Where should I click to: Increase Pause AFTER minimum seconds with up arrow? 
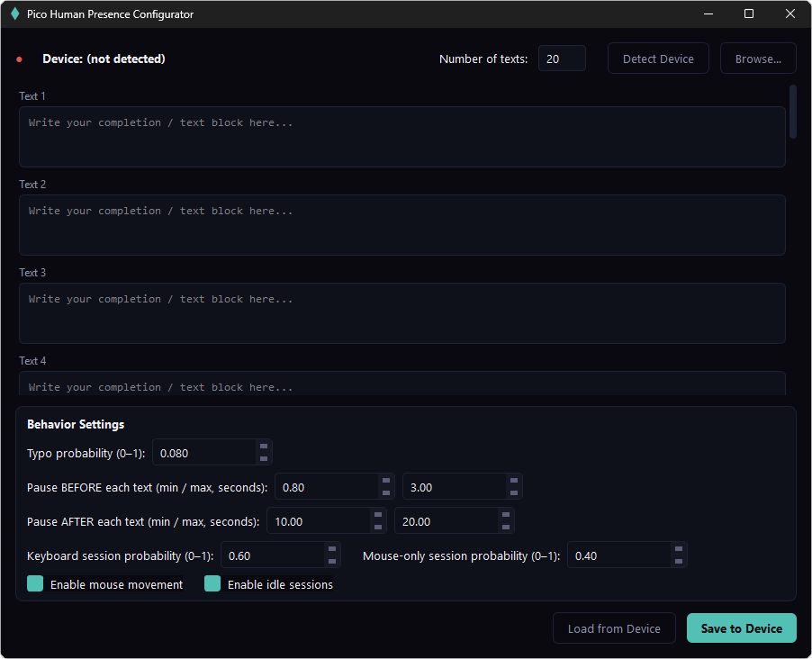379,514
